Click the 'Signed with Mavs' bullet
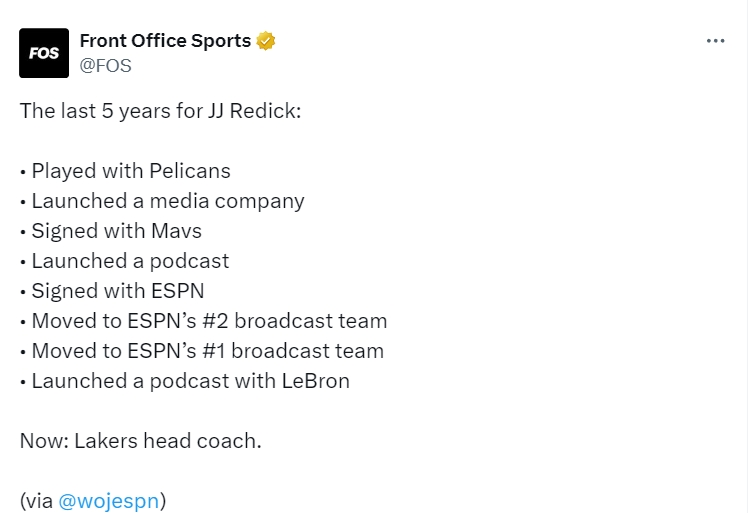This screenshot has width=751, height=513. 116,231
